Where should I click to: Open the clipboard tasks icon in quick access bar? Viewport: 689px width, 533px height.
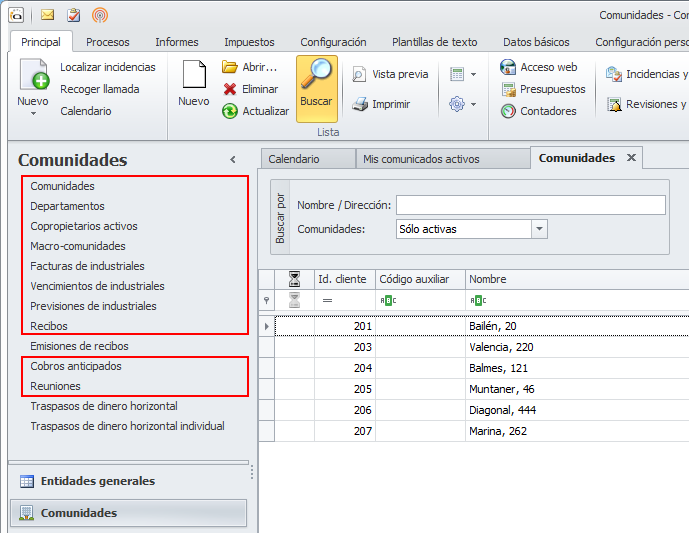pos(73,15)
